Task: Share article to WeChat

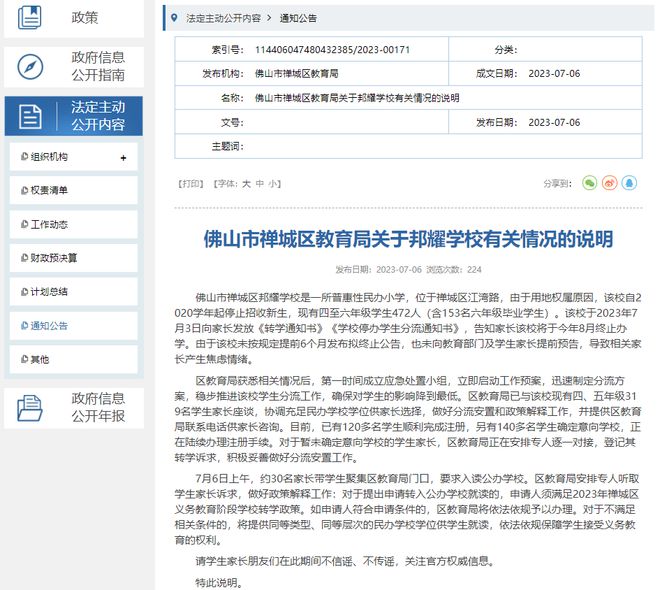Action: [589, 183]
